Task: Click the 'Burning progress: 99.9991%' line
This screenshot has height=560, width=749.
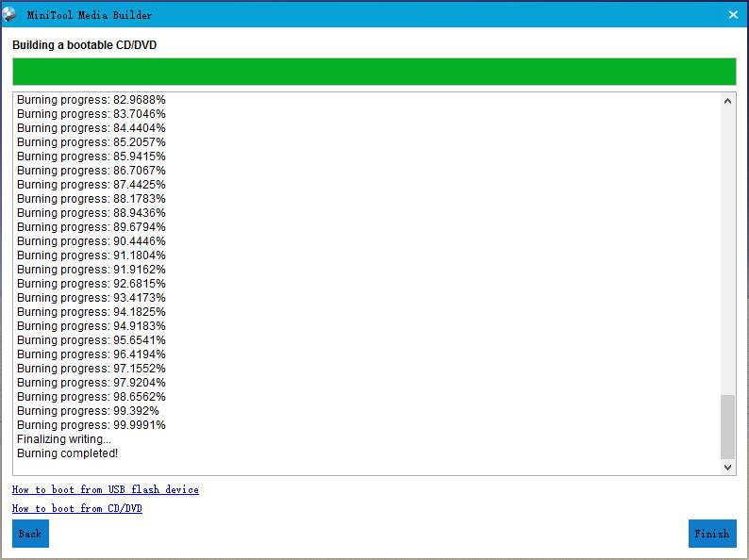Action: click(x=91, y=425)
